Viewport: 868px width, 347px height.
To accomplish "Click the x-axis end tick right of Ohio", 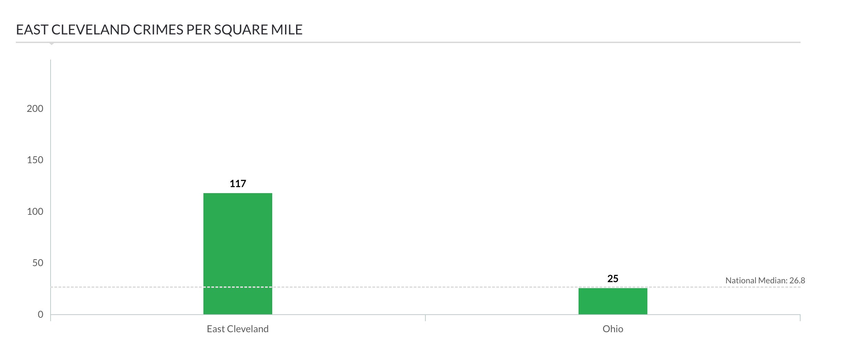I will coord(800,318).
